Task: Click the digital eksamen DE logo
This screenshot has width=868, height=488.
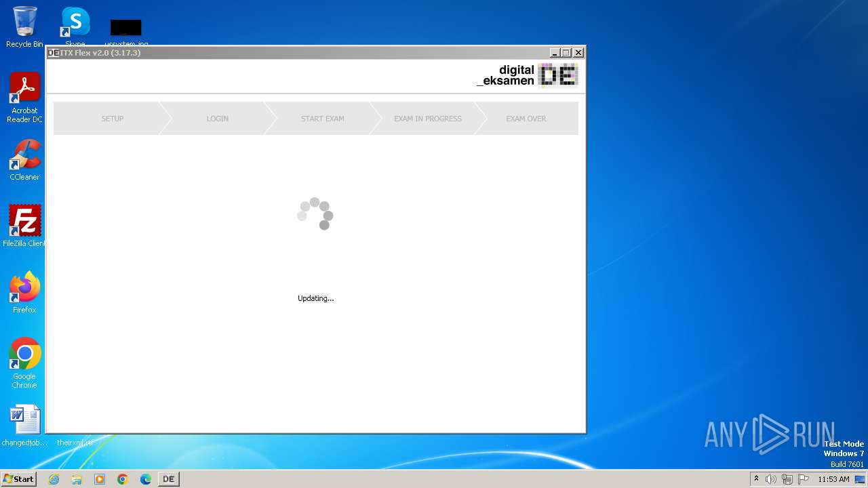Action: [x=527, y=75]
